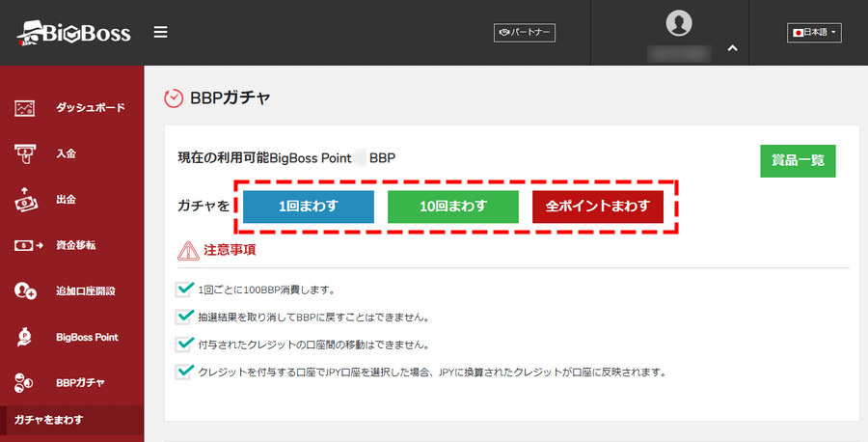Click the fund transfer (資金移転) icon
Image resolution: width=868 pixels, height=442 pixels.
(28, 245)
